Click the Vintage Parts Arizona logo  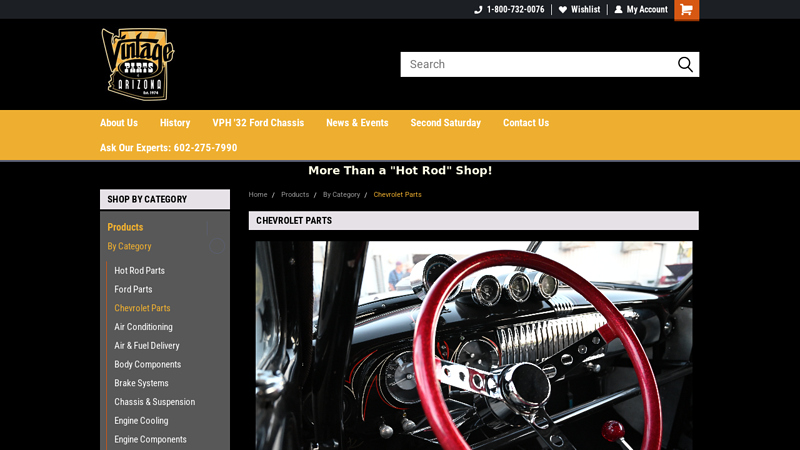pyautogui.click(x=138, y=64)
